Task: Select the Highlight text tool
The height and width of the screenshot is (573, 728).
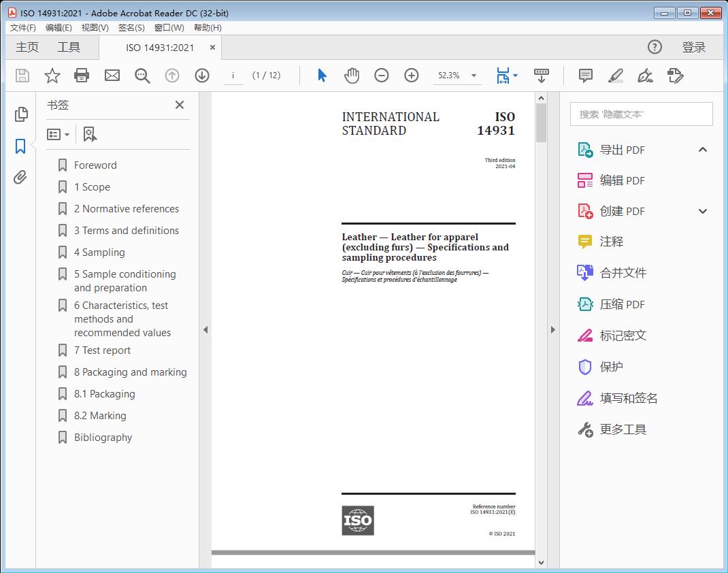Action: (x=615, y=76)
